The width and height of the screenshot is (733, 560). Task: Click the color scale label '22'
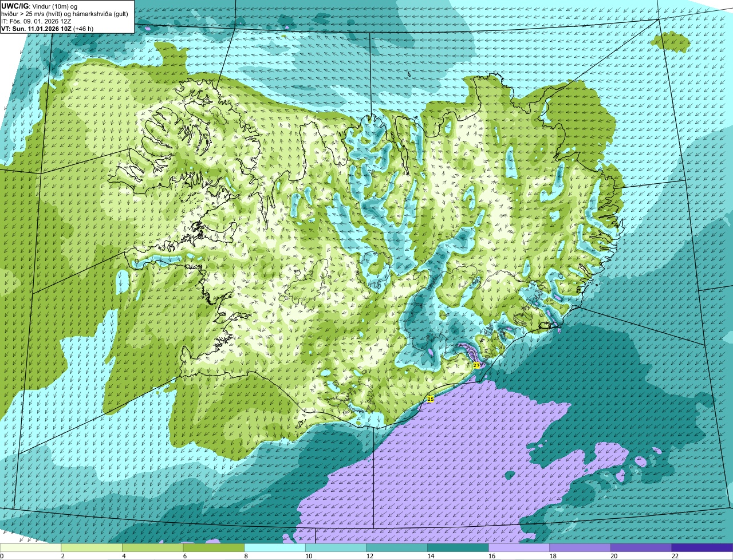[x=675, y=556]
